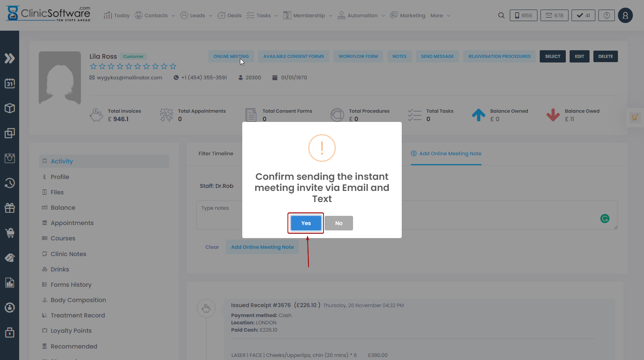Click the help question mark icon
The image size is (644, 360).
[606, 15]
